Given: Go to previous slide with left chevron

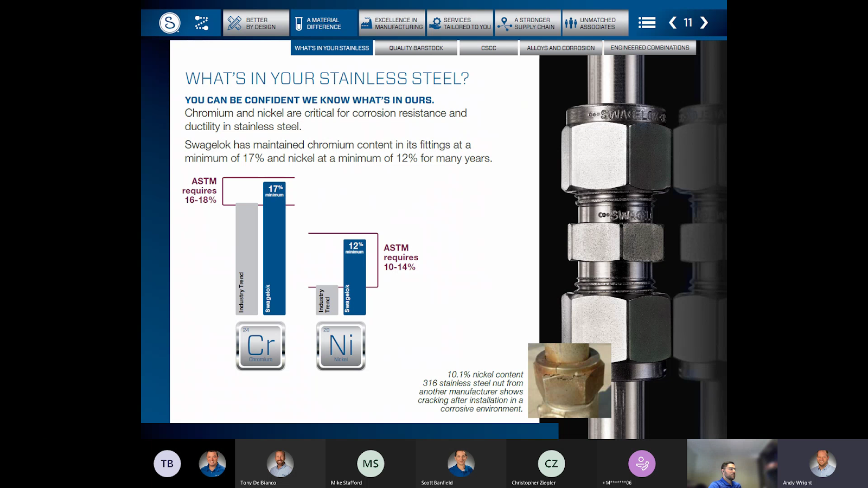Looking at the screenshot, I should pyautogui.click(x=673, y=23).
